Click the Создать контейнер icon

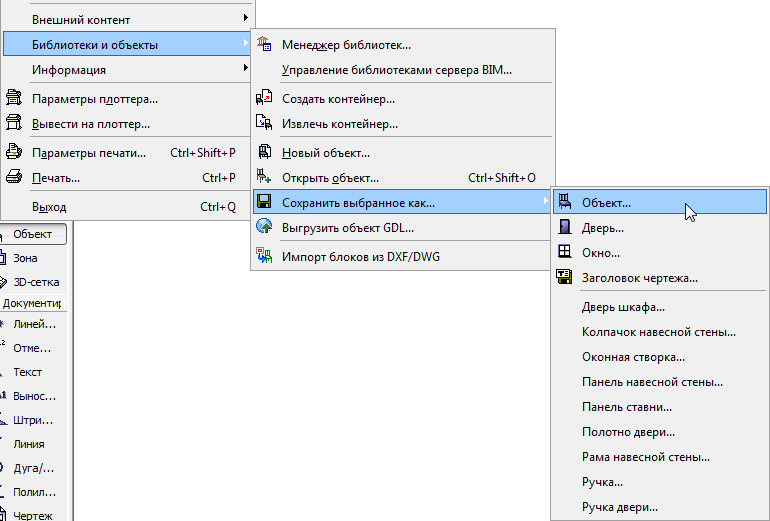(264, 98)
